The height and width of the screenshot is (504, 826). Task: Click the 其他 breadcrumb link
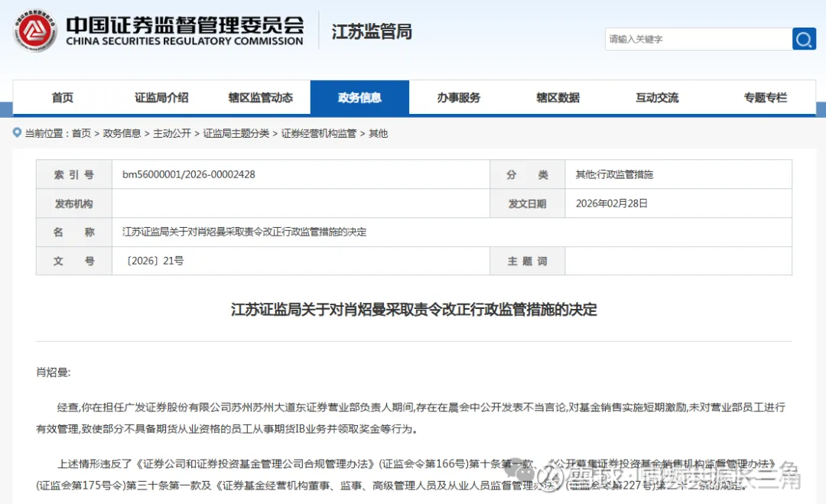pos(379,133)
